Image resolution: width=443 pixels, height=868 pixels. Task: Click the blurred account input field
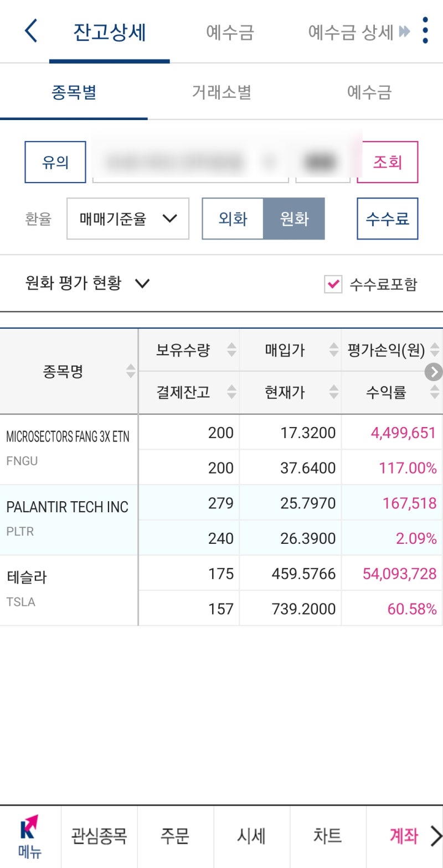[x=191, y=162]
